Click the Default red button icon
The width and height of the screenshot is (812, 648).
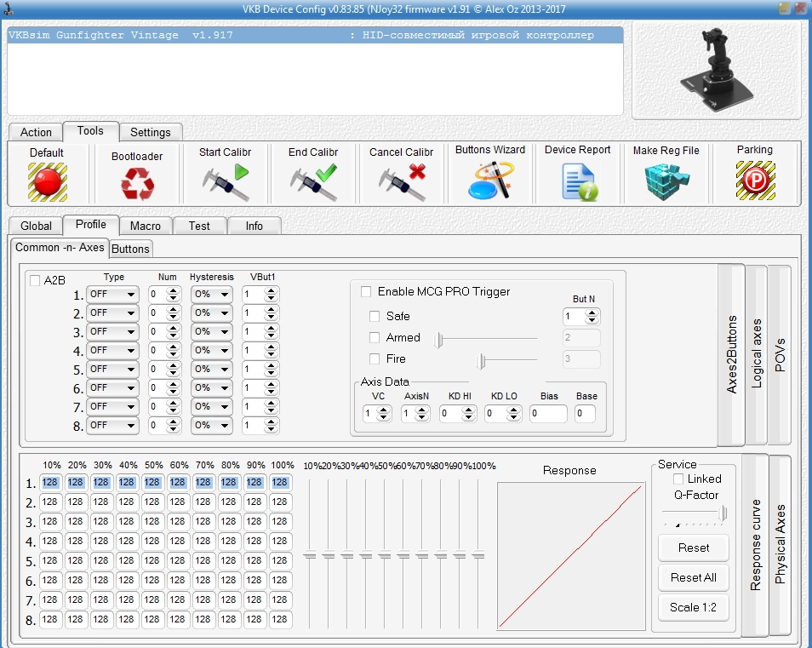tap(47, 181)
